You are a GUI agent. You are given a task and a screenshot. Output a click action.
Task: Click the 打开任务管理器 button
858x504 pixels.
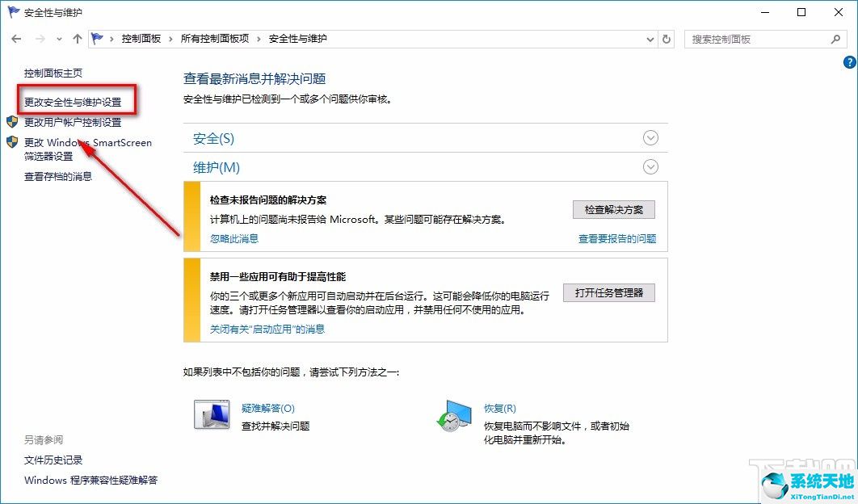pyautogui.click(x=610, y=292)
